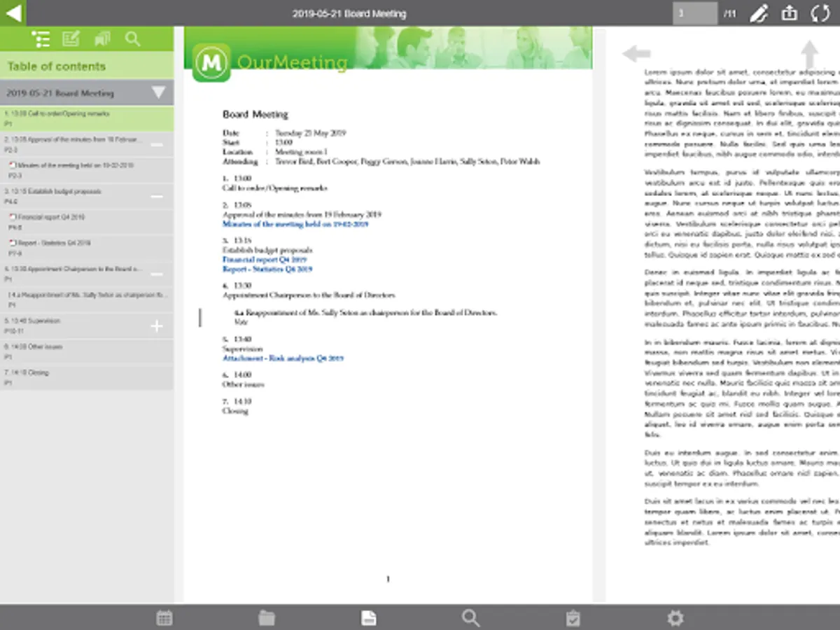This screenshot has height=630, width=840.
Task: Select sidebar Financial report Q4 2018
Action: point(87,222)
